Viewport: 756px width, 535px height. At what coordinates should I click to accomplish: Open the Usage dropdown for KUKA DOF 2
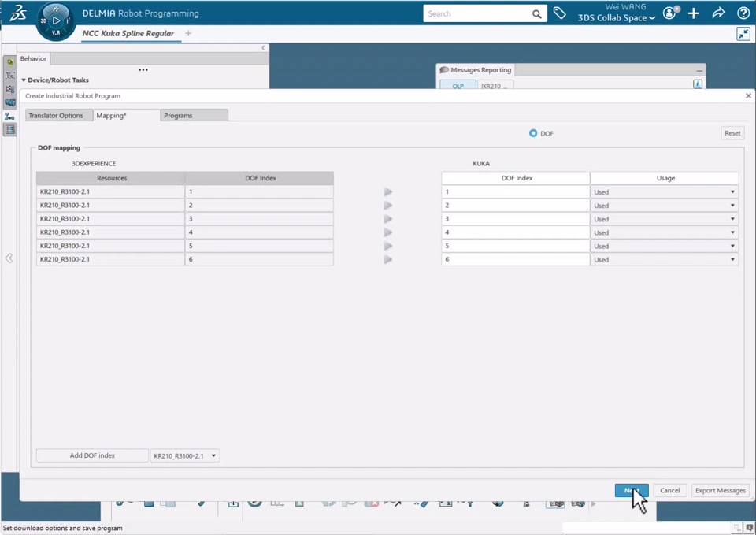(664, 206)
